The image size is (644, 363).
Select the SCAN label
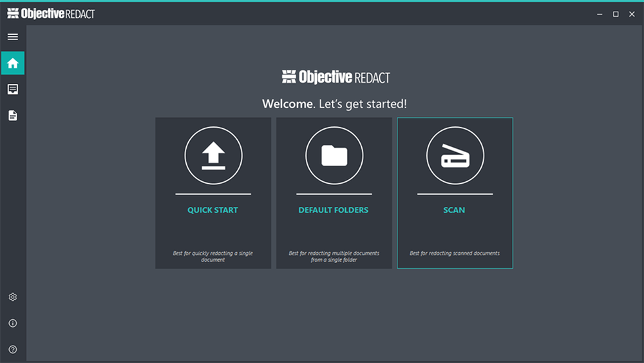tap(454, 210)
